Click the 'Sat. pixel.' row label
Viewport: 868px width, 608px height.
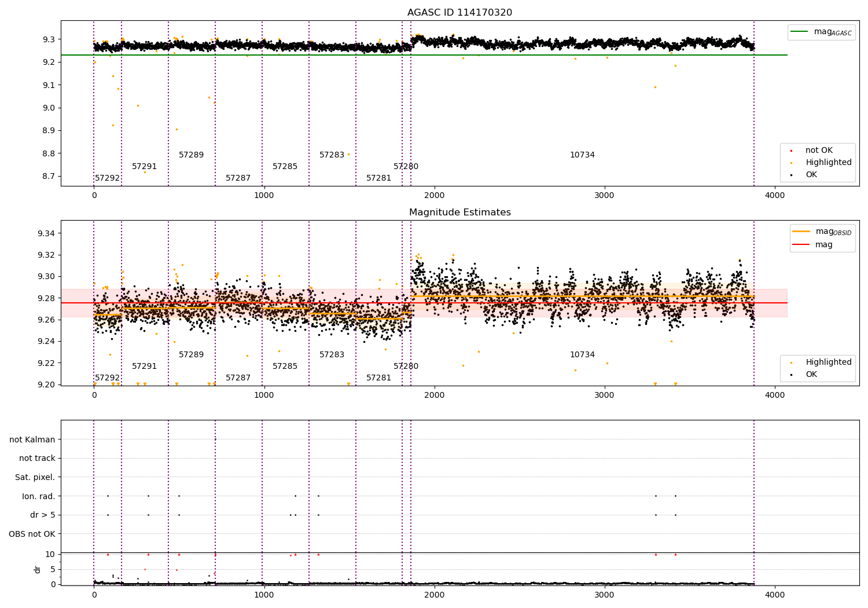[35, 478]
